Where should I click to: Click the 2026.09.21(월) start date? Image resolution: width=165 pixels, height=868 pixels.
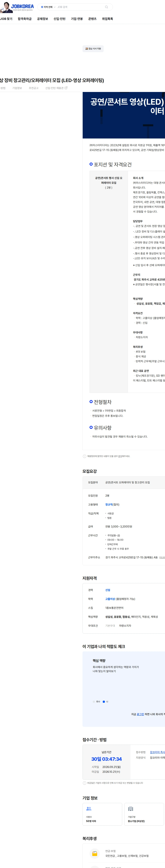[x=112, y=767]
